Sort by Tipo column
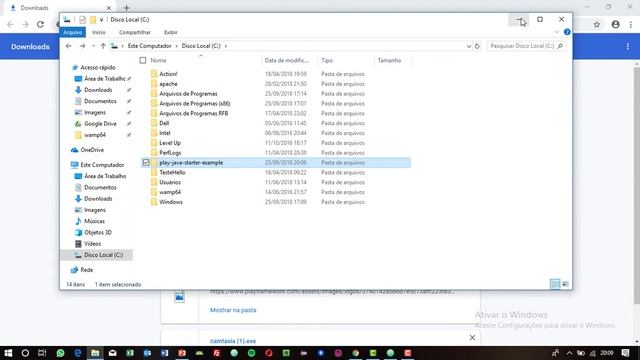Viewport: 640px width, 360px height. pos(327,60)
